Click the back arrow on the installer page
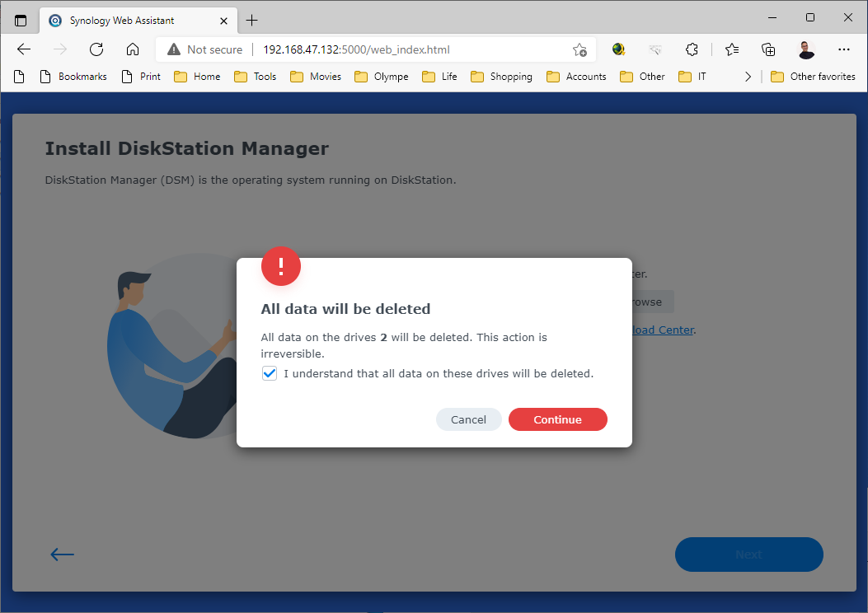This screenshot has width=868, height=613. (62, 554)
